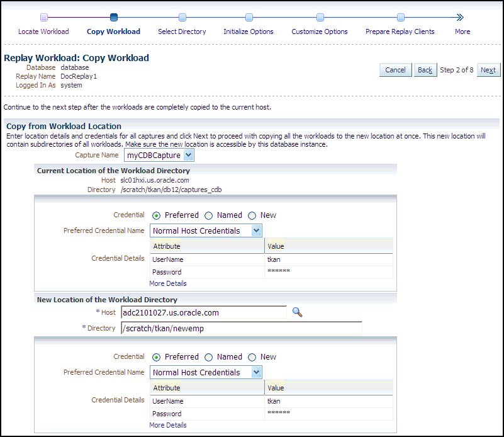Screen dimensions: 504x437
Task: Select New credential for current location
Action: (252, 215)
